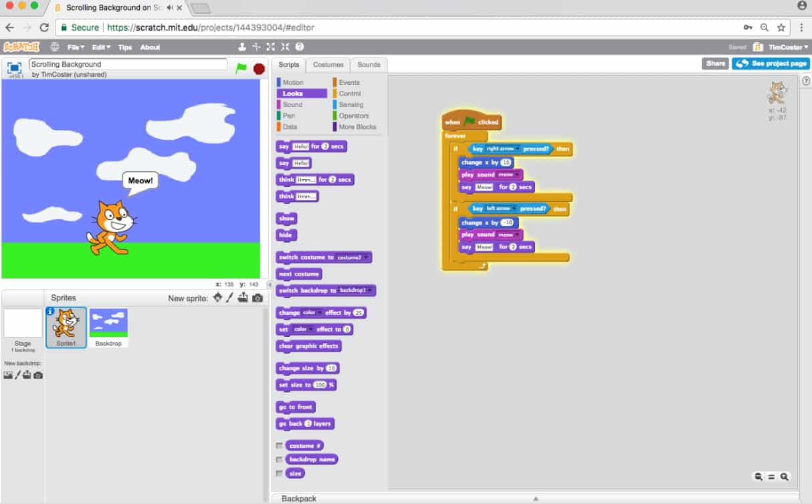Zoom in the scripts area
The height and width of the screenshot is (504, 812).
[784, 477]
